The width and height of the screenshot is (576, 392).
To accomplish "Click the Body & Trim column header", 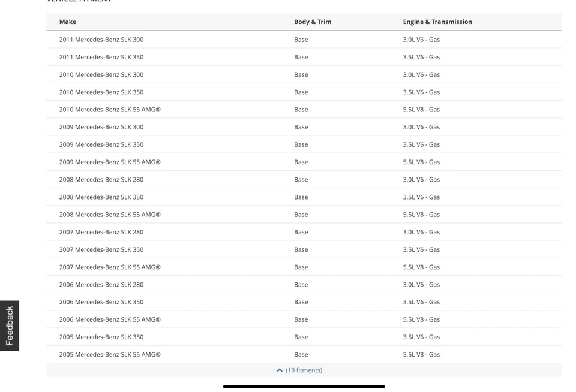I will click(313, 22).
